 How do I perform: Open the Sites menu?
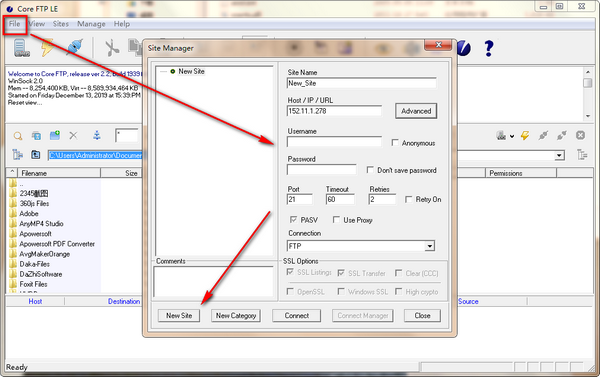(60, 24)
